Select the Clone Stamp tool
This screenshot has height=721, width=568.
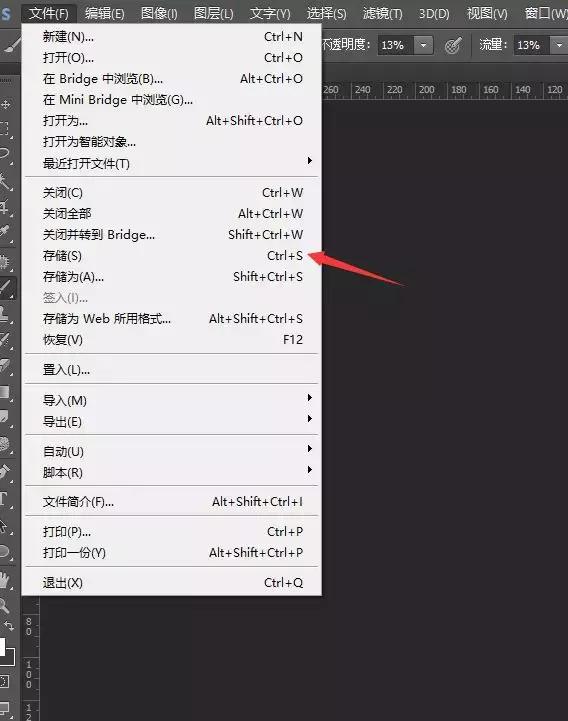click(6, 314)
